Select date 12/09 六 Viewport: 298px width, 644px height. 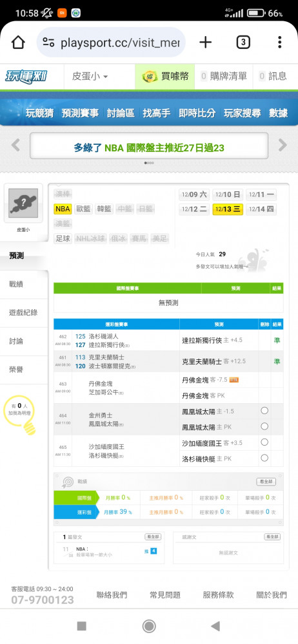[x=194, y=194]
